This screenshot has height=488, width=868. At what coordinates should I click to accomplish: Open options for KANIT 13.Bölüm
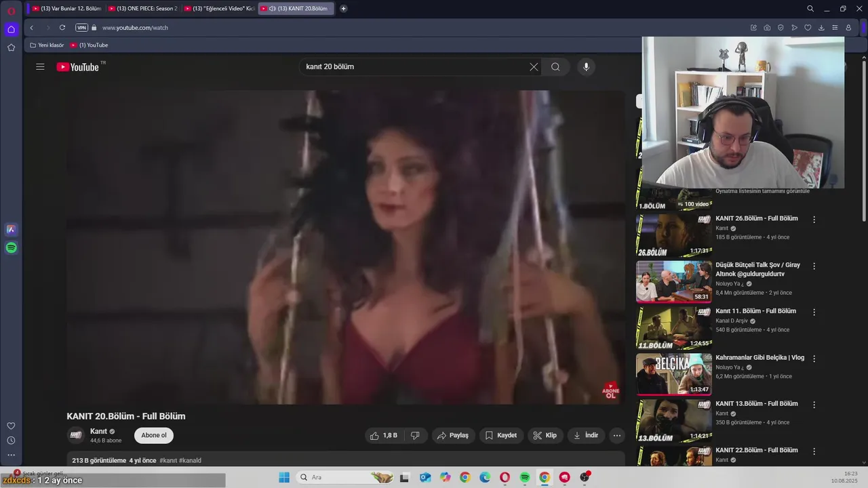814,405
